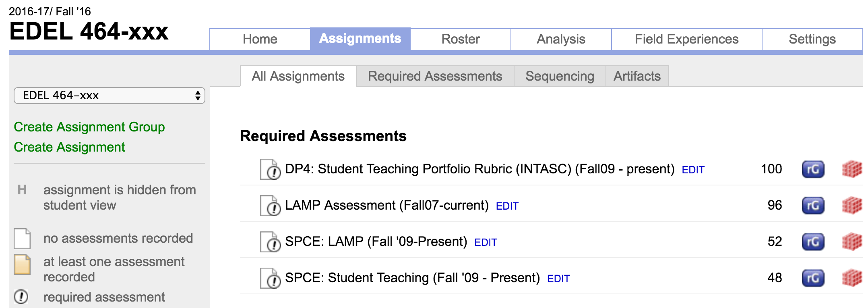This screenshot has height=308, width=868.
Task: Switch to the Roster tab
Action: pos(461,39)
